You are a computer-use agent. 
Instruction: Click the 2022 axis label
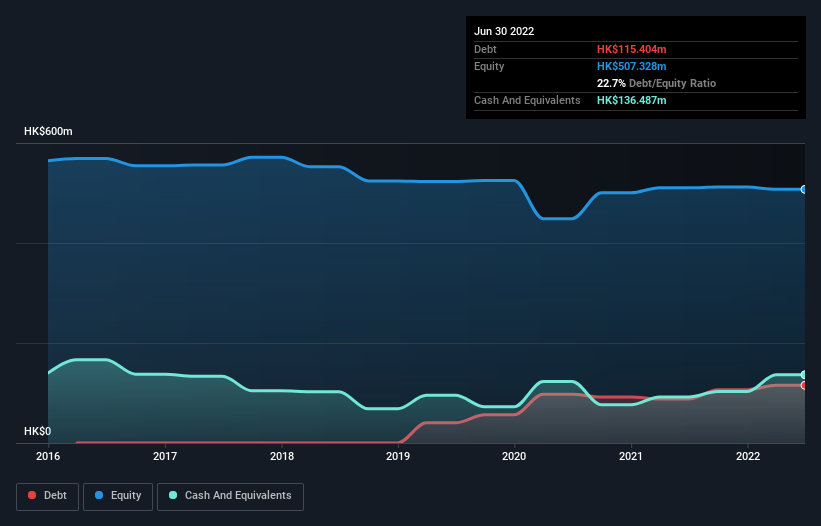748,456
